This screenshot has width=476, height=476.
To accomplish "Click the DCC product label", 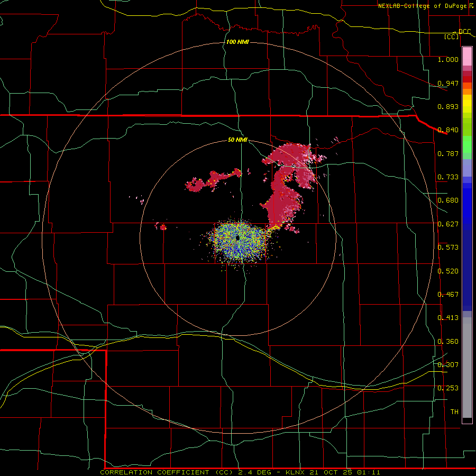I will point(464,32).
